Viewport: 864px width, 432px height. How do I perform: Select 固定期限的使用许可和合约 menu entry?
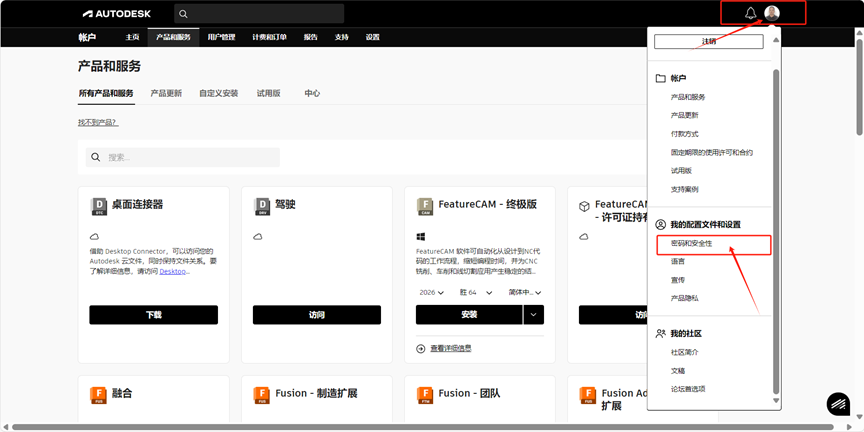[712, 152]
